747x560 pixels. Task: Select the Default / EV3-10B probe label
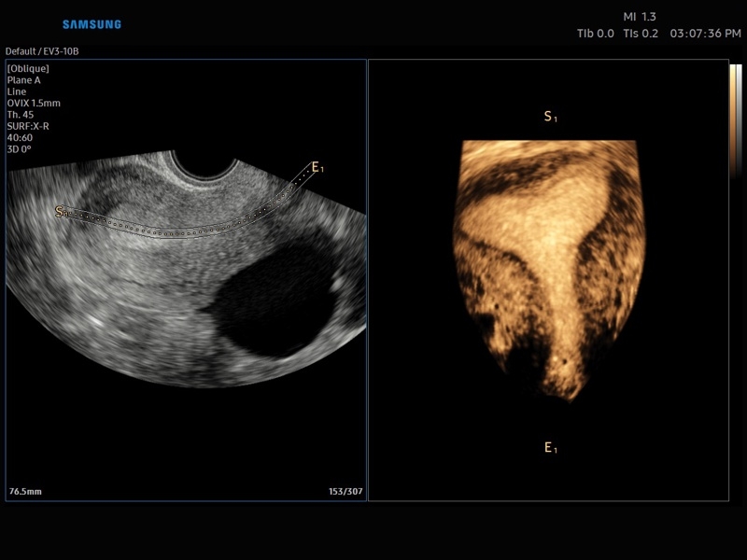pos(42,51)
